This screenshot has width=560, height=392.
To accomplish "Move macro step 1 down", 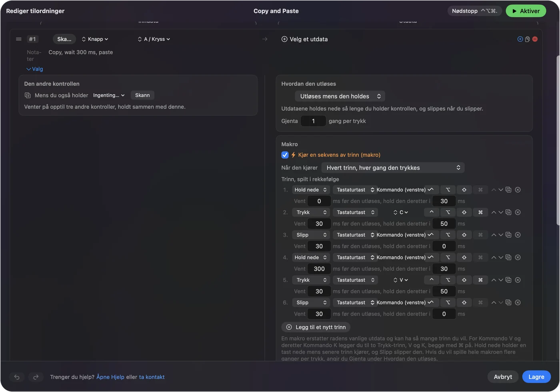I will (x=500, y=190).
